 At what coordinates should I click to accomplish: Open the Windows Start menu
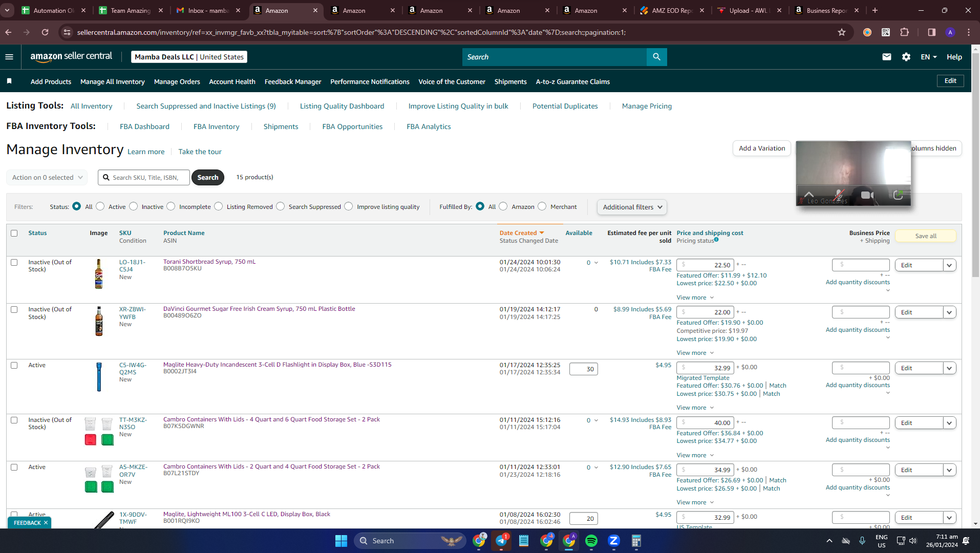point(341,541)
